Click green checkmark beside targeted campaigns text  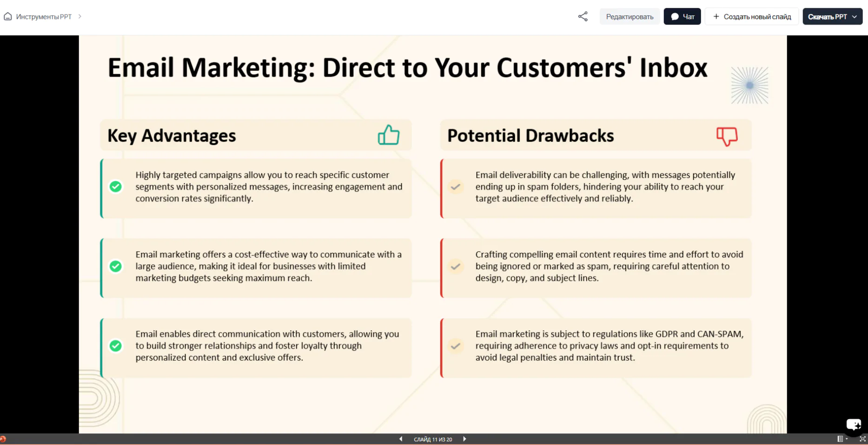pos(116,187)
